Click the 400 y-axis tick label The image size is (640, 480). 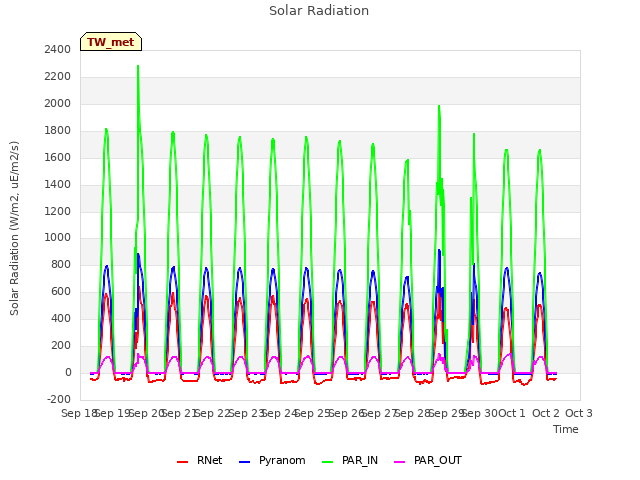point(61,318)
